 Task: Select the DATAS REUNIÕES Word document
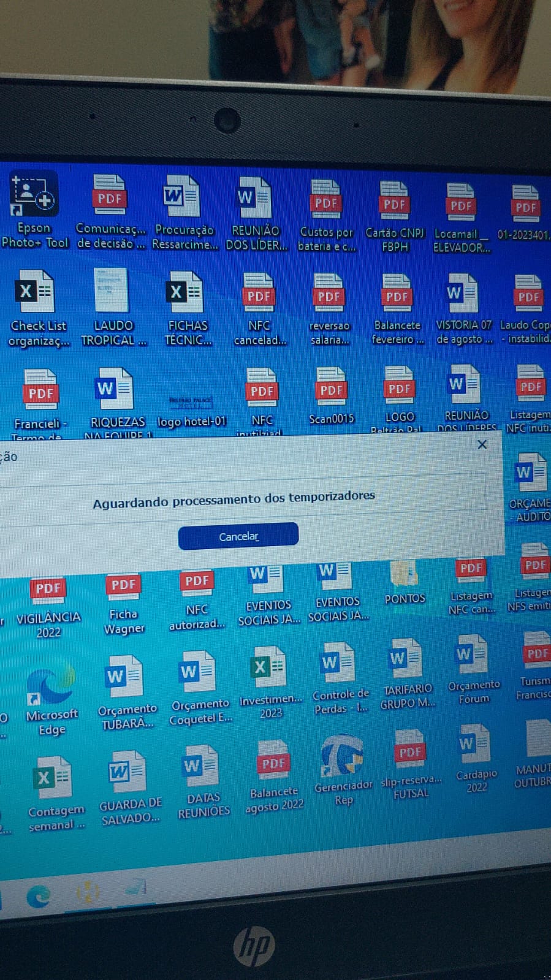pos(202,767)
